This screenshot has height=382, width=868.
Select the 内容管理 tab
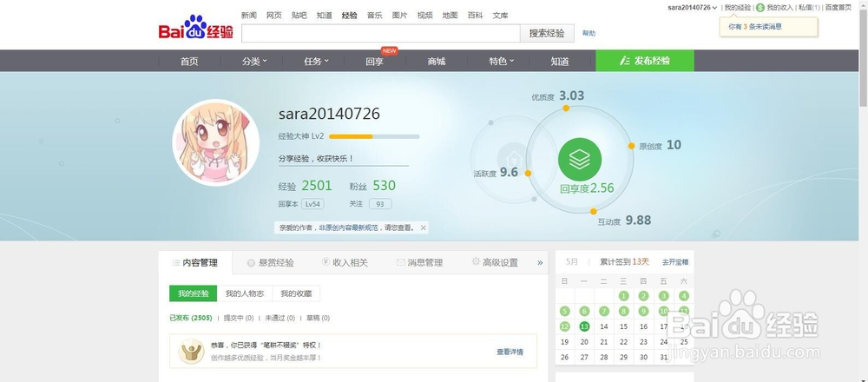[194, 263]
